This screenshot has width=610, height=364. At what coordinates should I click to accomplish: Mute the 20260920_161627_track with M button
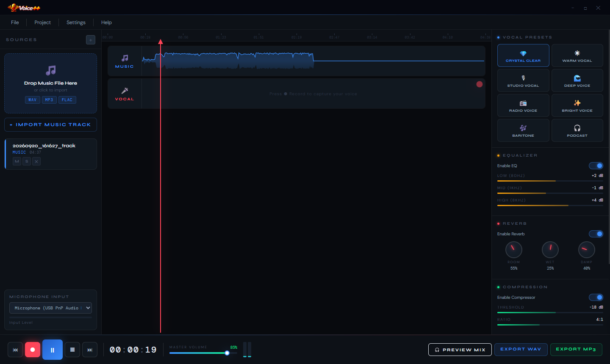pos(17,161)
